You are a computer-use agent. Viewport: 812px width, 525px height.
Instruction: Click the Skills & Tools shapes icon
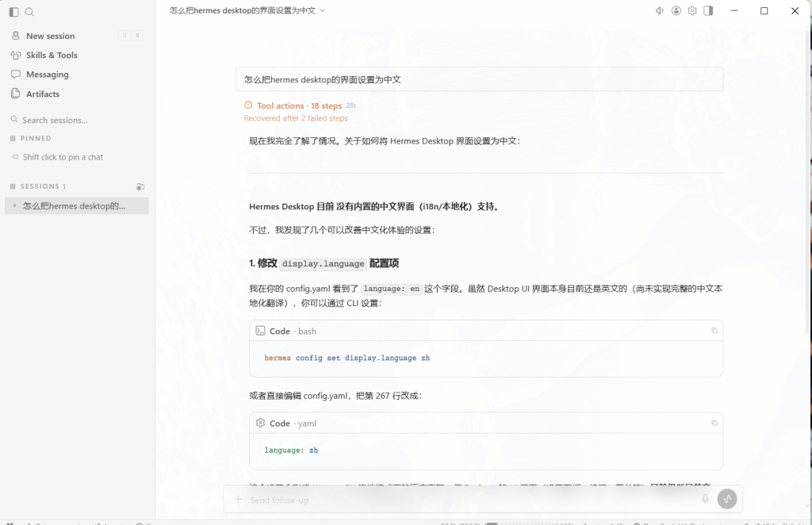[x=16, y=55]
